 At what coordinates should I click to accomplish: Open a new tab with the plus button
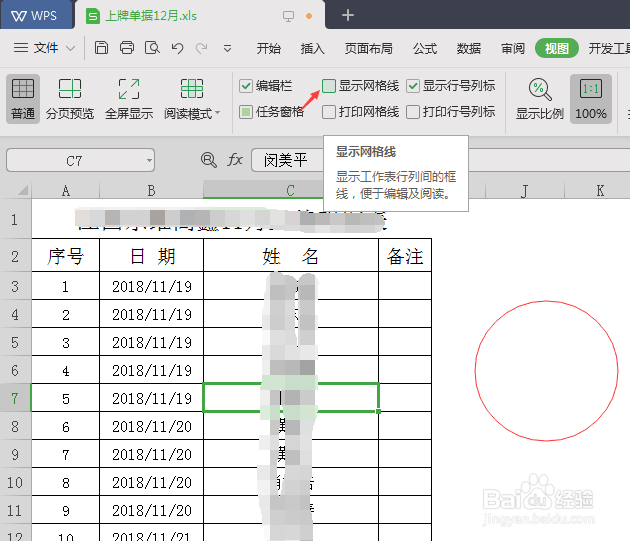(348, 15)
